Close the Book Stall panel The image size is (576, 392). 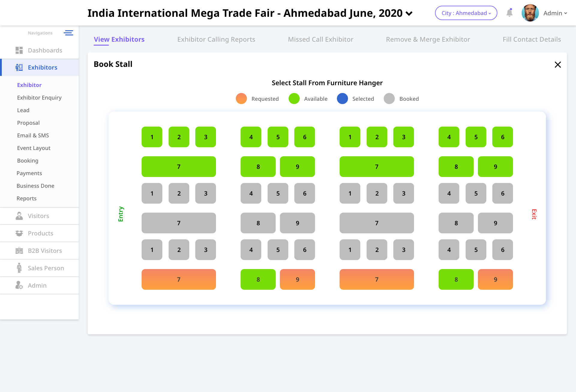[558, 64]
